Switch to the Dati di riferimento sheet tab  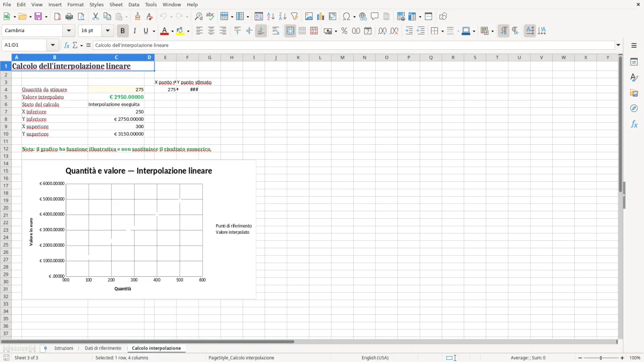(103, 348)
